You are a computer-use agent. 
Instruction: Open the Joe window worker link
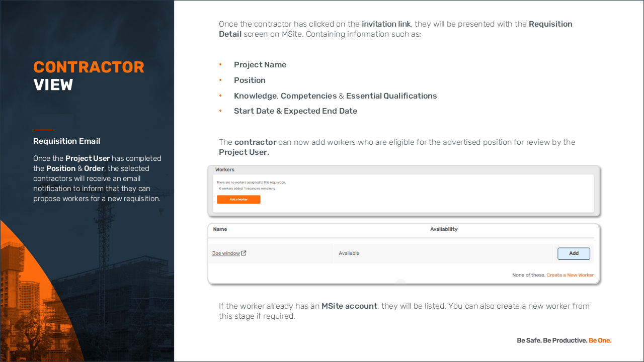click(226, 253)
